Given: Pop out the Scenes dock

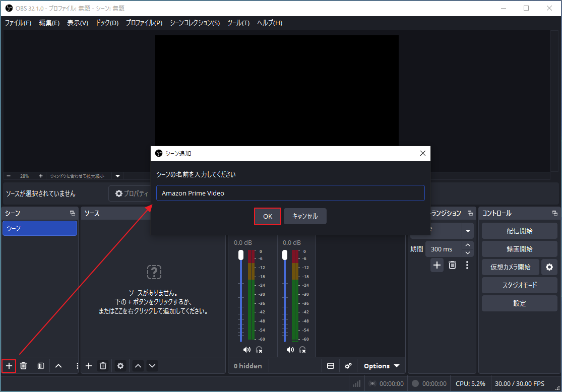Looking at the screenshot, I should coord(73,213).
